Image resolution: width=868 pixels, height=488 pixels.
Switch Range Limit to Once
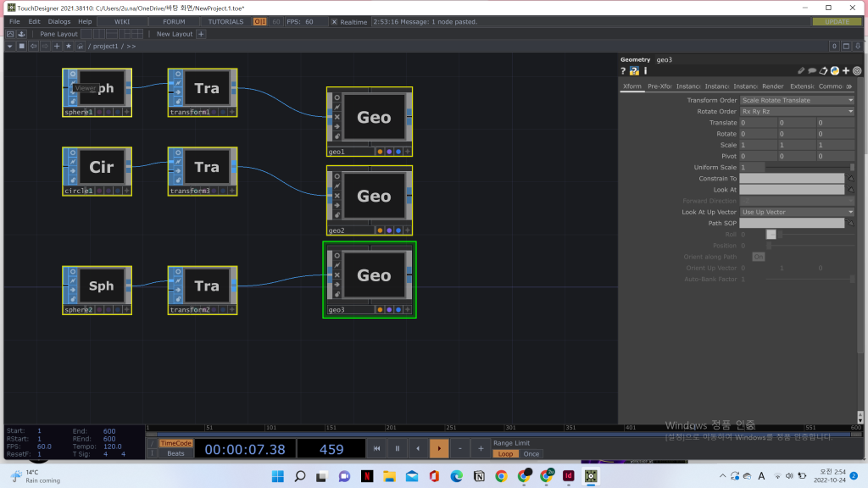point(531,454)
